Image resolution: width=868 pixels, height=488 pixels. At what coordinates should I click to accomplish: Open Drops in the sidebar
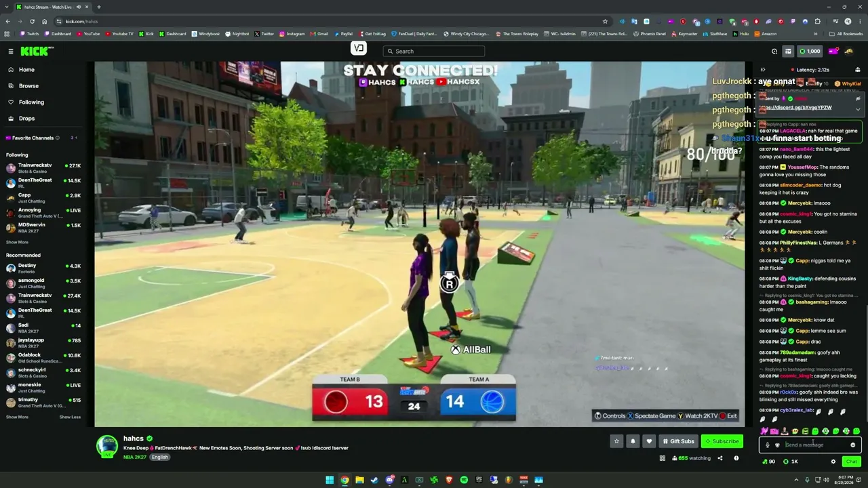click(26, 119)
